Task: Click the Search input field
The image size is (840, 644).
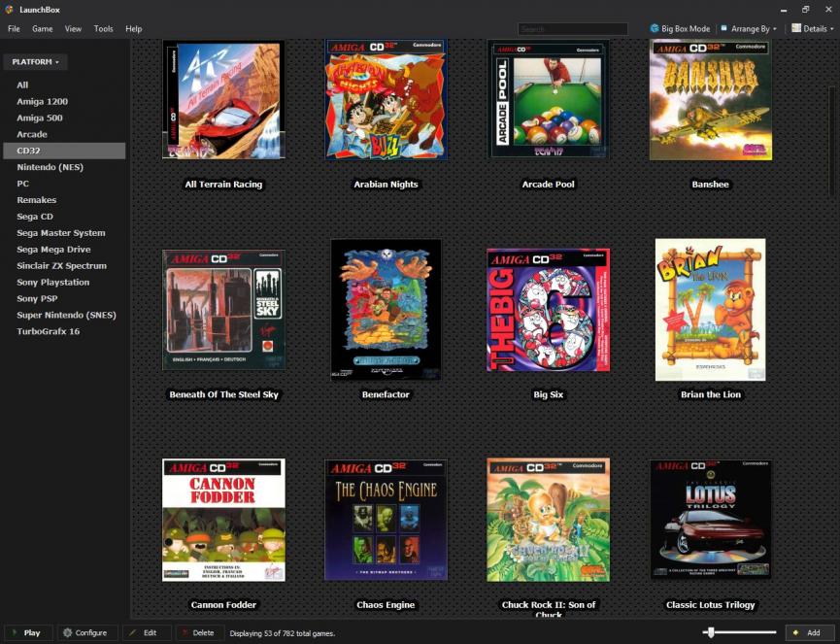Action: point(572,29)
